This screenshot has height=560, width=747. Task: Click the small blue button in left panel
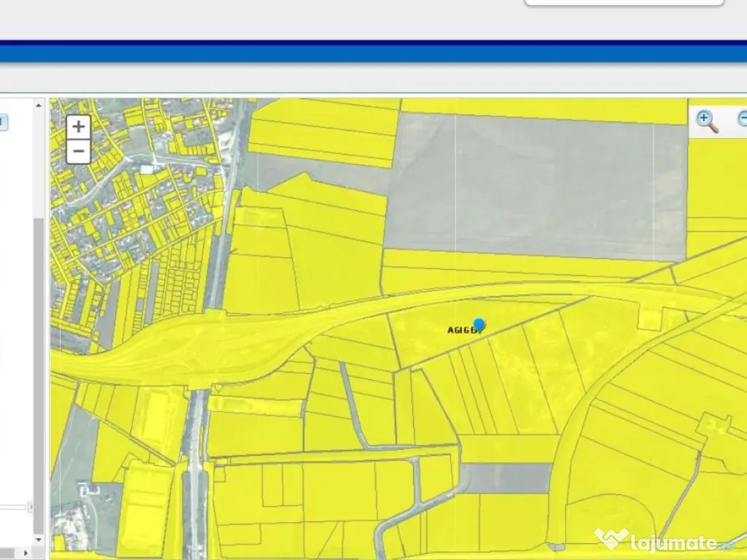[x=3, y=122]
